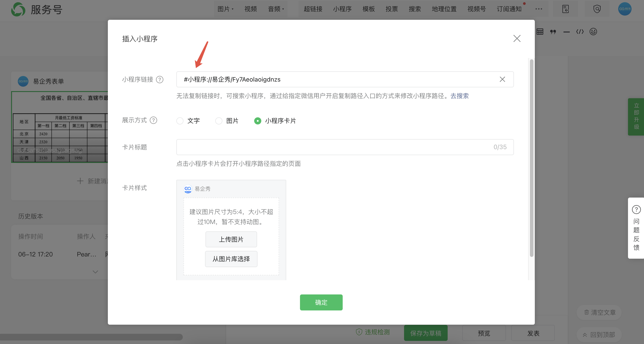644x344 pixels.
Task: Click 保存为草稿 button
Action: click(425, 333)
